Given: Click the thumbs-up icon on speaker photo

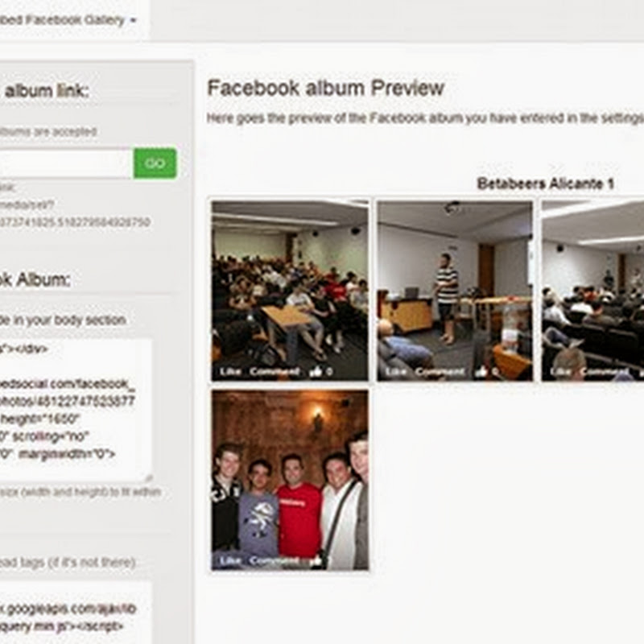Looking at the screenshot, I should (x=481, y=371).
